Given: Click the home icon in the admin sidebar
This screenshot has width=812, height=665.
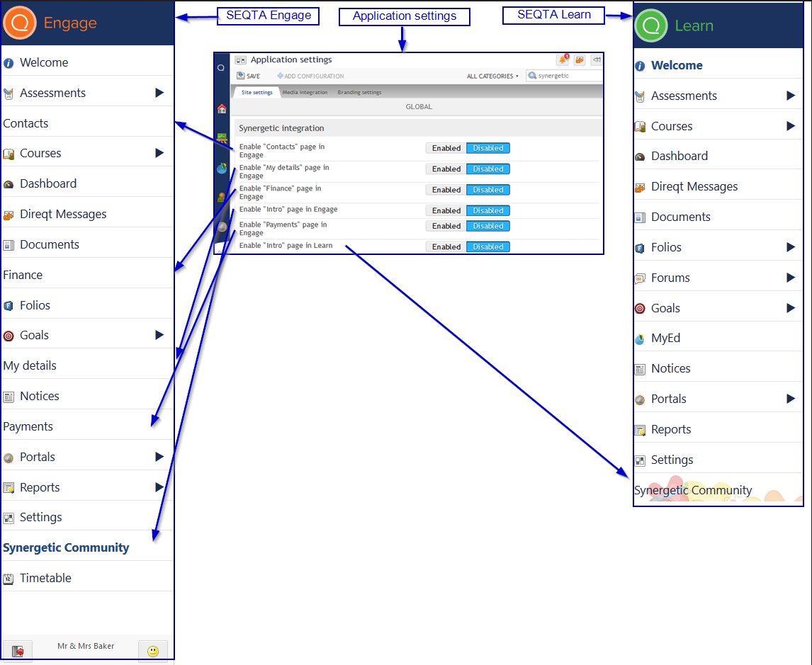Looking at the screenshot, I should 221,108.
